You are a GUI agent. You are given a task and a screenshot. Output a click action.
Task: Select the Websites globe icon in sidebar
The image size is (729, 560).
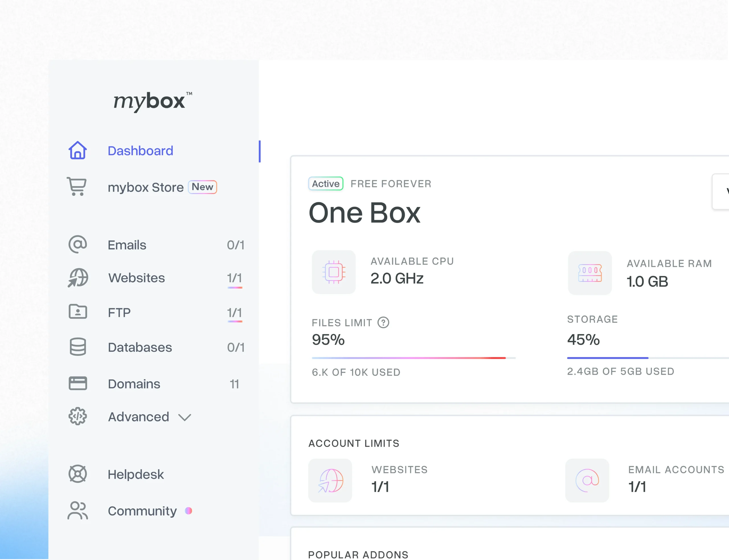click(x=78, y=278)
